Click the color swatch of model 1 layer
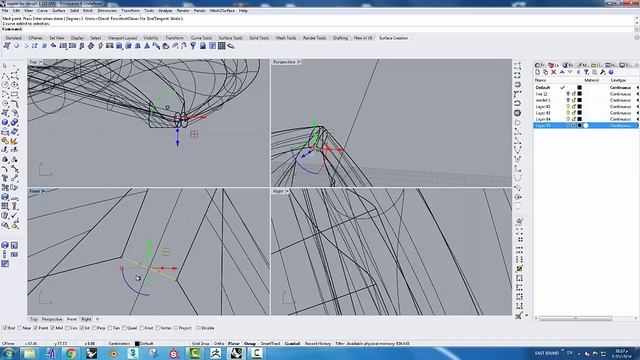The image size is (640, 360). click(x=580, y=100)
